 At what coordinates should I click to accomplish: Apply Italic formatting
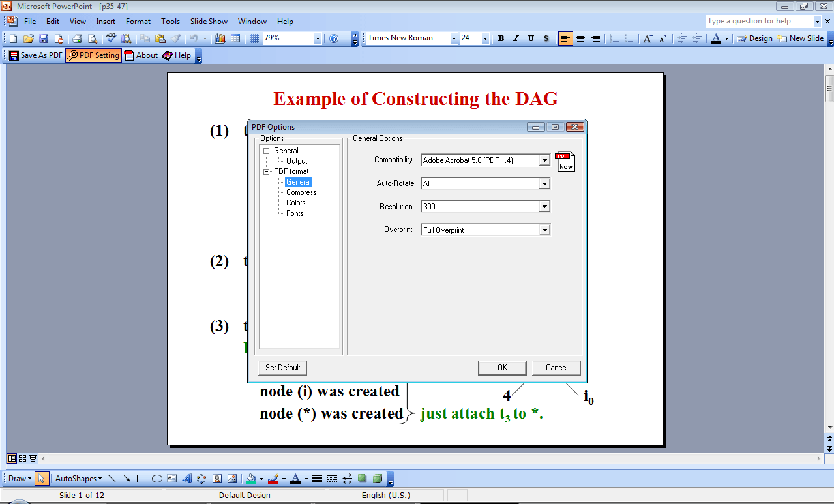tap(516, 38)
